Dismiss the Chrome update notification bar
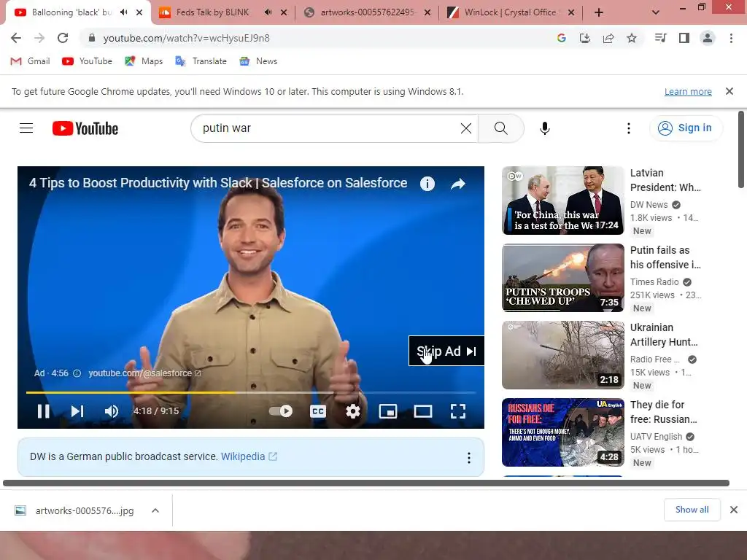This screenshot has width=747, height=560. [729, 91]
